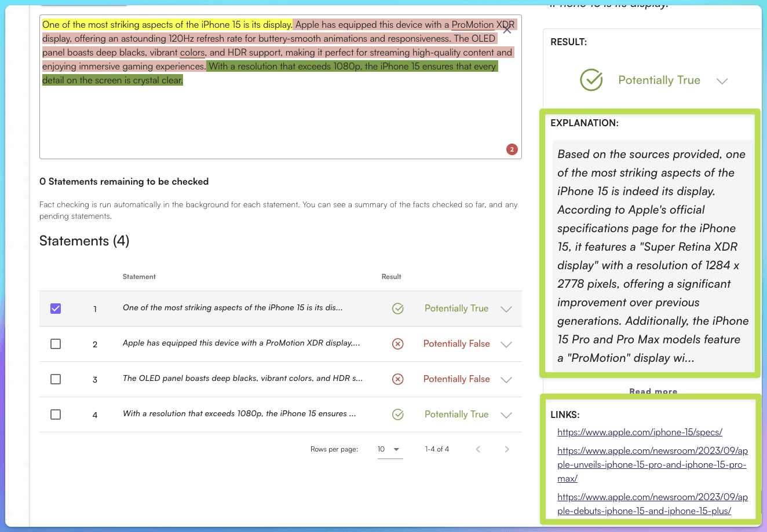
Task: Expand statement 4 row chevron
Action: [x=506, y=415]
